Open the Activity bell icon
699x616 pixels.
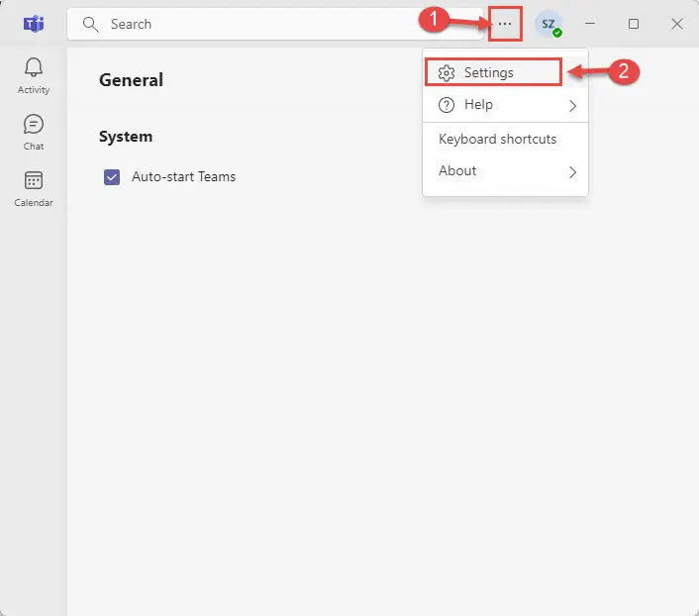coord(34,67)
